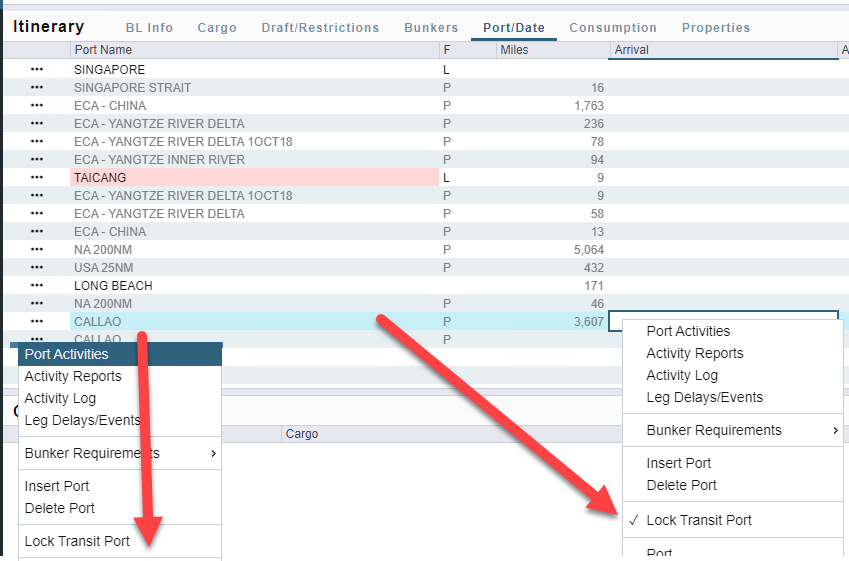The image size is (849, 561).
Task: Click the ellipsis icon beside SINGAPORE row
Action: point(37,70)
